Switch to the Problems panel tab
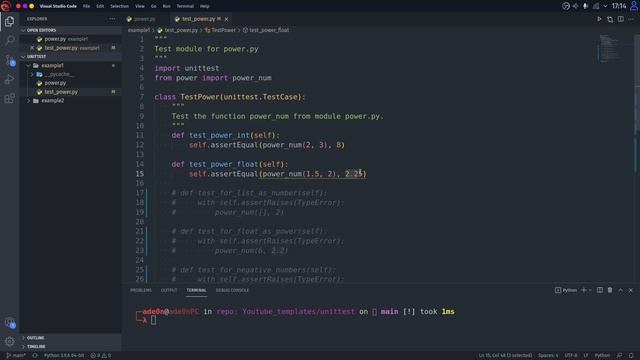The width and height of the screenshot is (640, 360). [x=141, y=290]
